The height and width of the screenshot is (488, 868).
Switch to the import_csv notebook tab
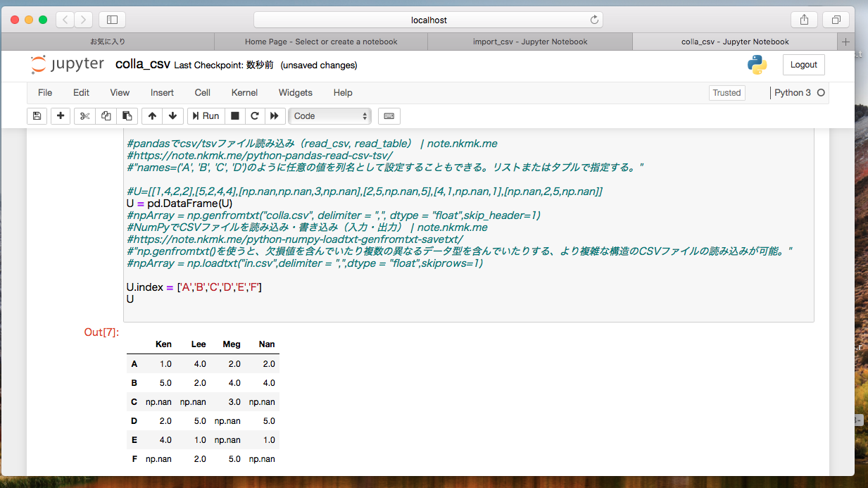coord(530,42)
